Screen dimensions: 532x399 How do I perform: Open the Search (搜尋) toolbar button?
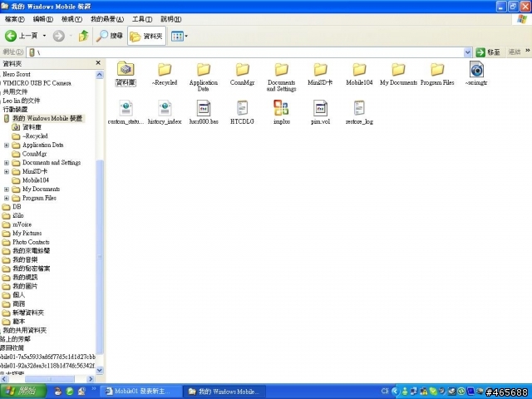(x=109, y=36)
